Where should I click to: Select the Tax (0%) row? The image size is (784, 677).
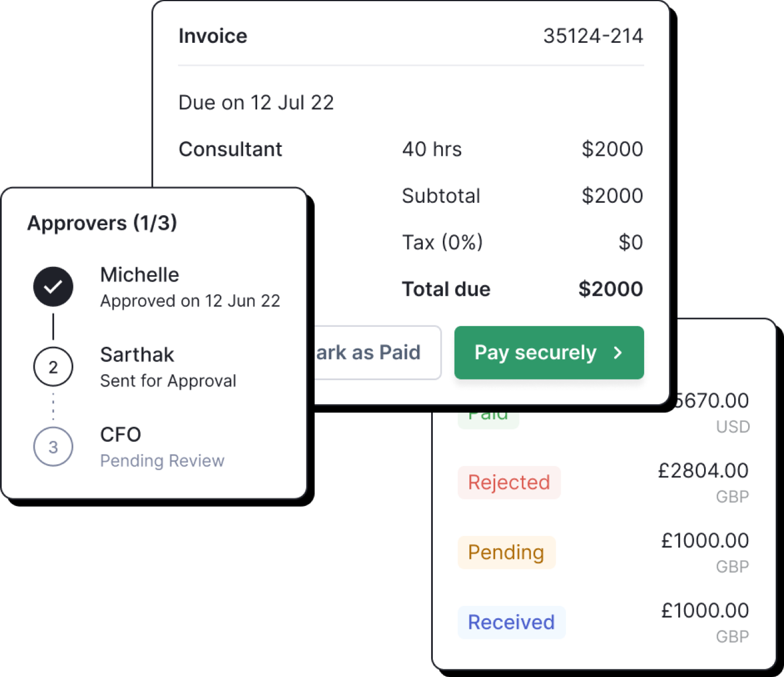click(x=442, y=242)
